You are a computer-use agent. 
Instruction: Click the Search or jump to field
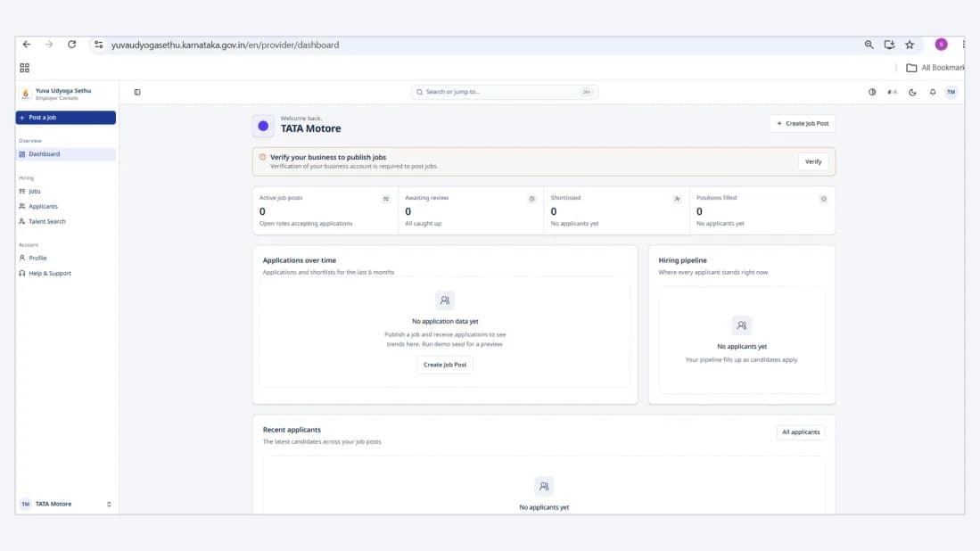505,92
